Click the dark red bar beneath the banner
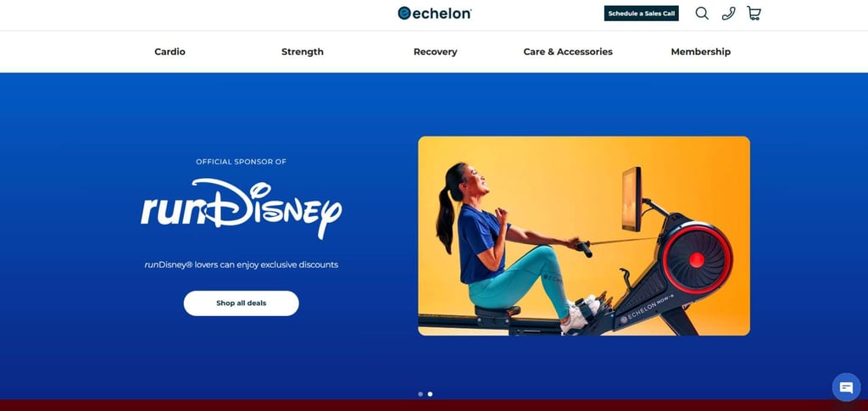 (434, 405)
